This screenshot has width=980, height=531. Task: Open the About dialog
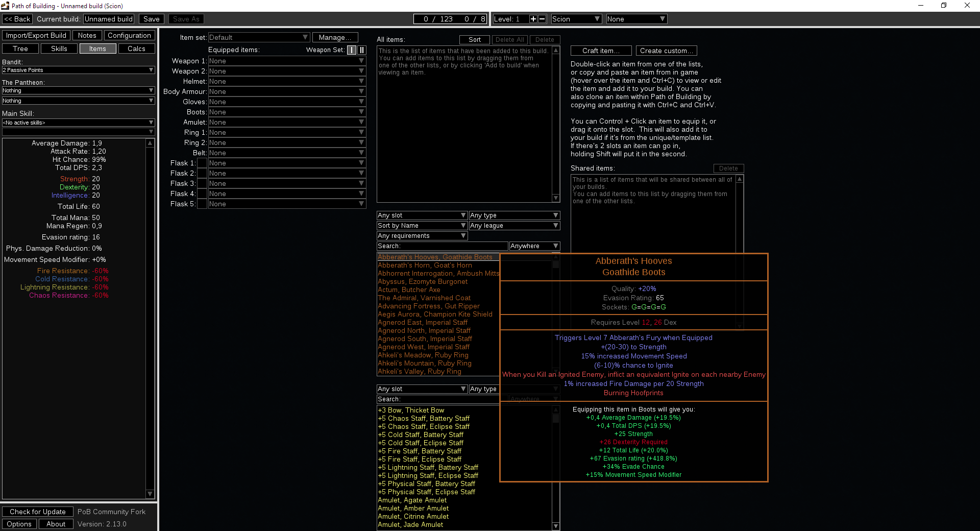pyautogui.click(x=56, y=524)
